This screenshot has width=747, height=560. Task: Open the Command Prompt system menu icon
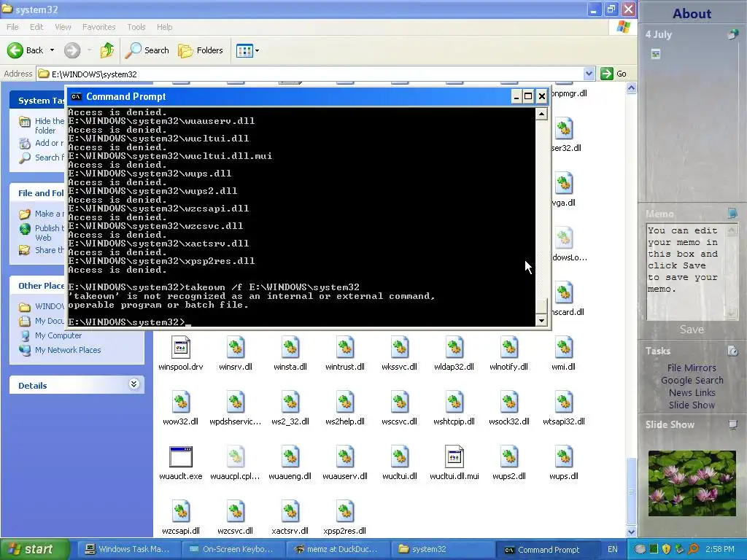click(x=76, y=97)
